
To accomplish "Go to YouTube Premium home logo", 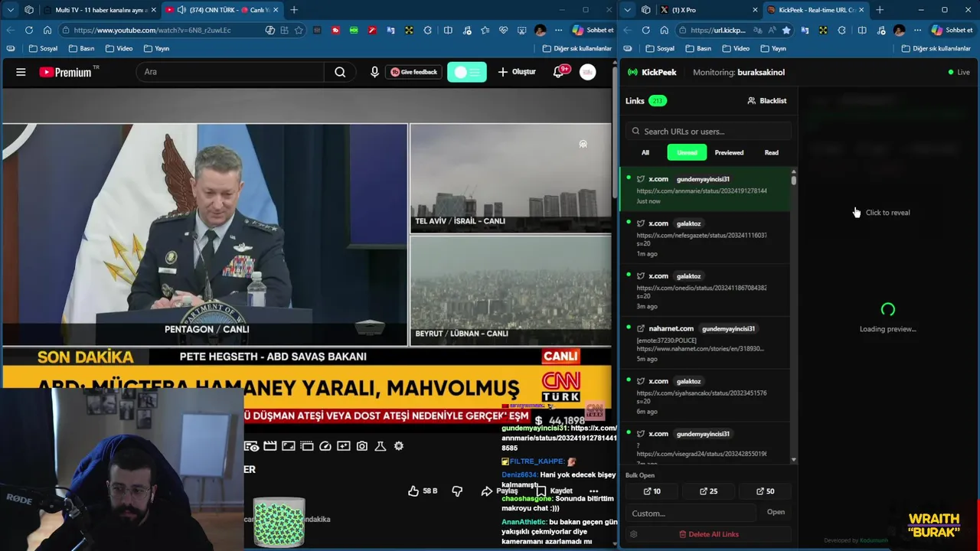I will click(69, 72).
